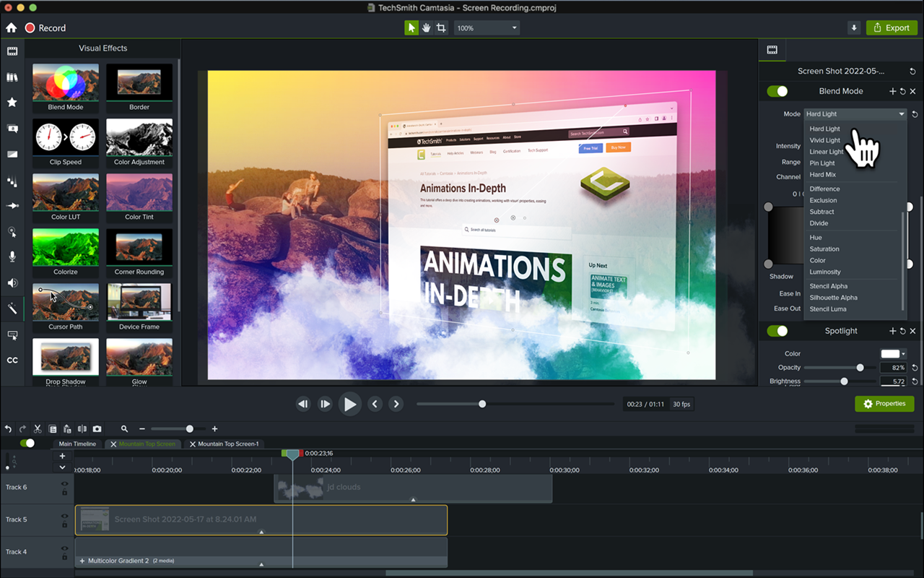Open the Spotlight Color swatch dropdown
924x578 pixels.
coord(894,353)
